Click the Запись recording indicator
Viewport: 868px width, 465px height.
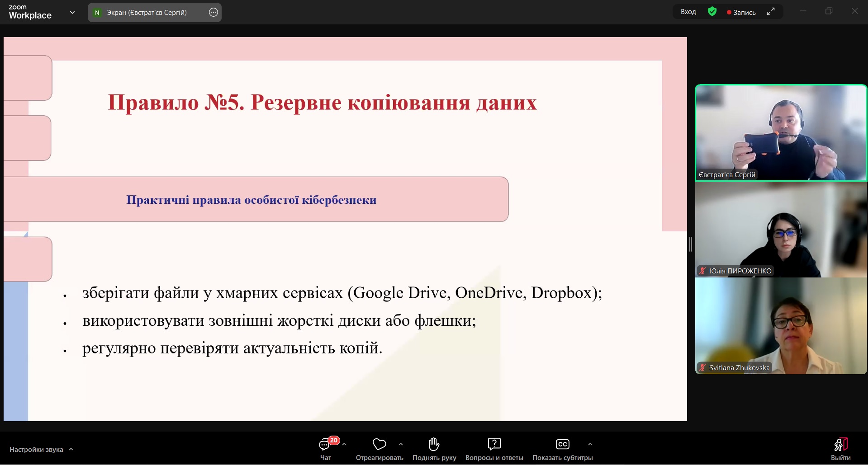point(741,12)
